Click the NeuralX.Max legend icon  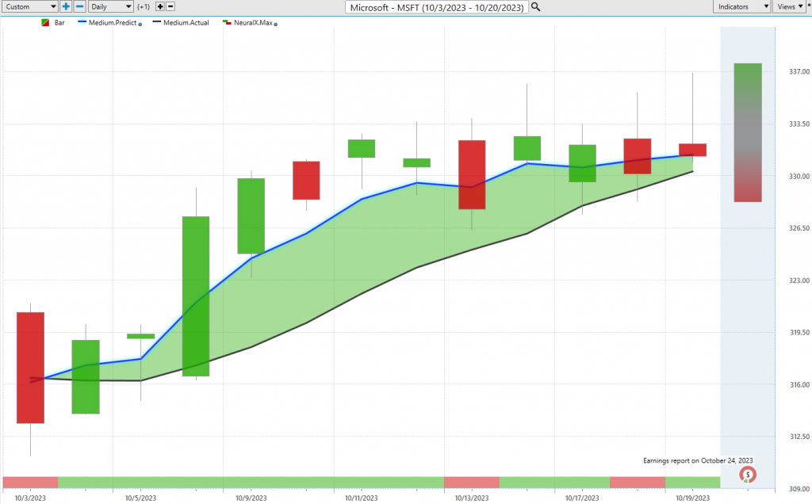tap(227, 23)
